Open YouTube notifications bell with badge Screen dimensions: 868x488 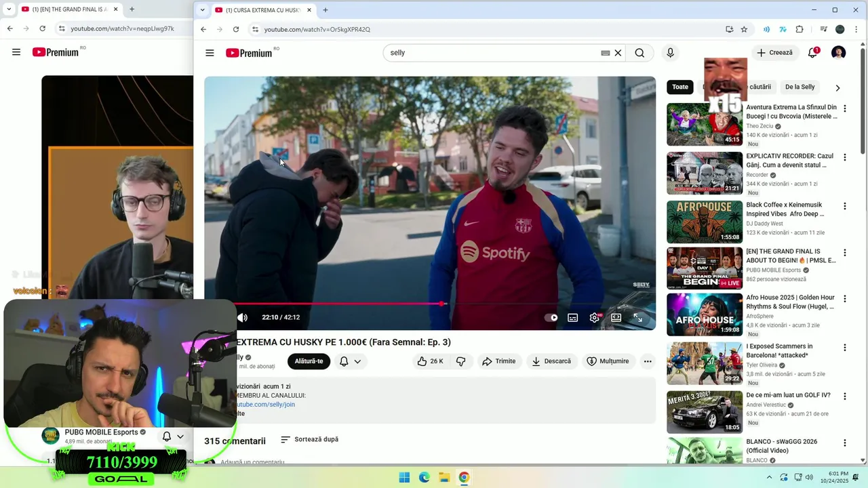coord(812,53)
